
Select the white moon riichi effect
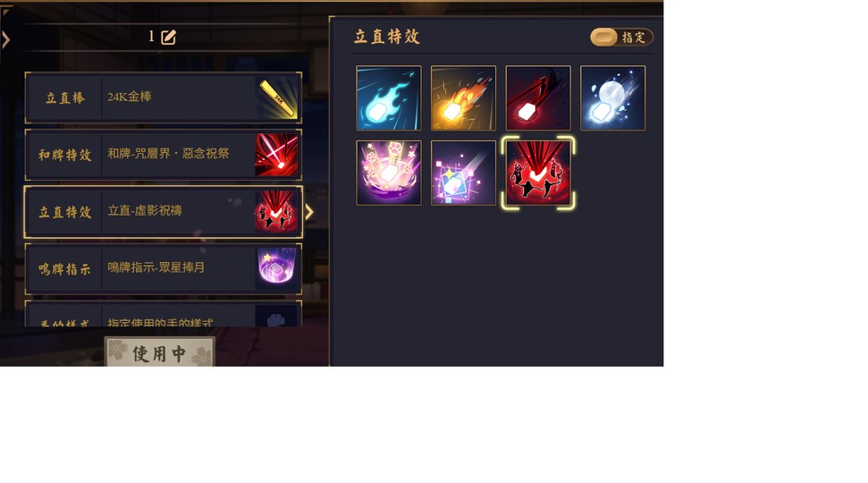(x=613, y=98)
